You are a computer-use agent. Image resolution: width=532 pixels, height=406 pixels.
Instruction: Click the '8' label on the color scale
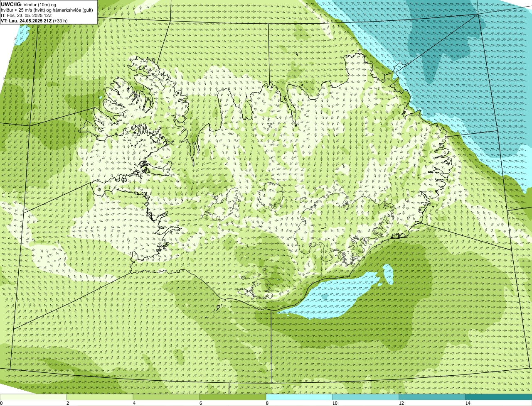click(267, 403)
